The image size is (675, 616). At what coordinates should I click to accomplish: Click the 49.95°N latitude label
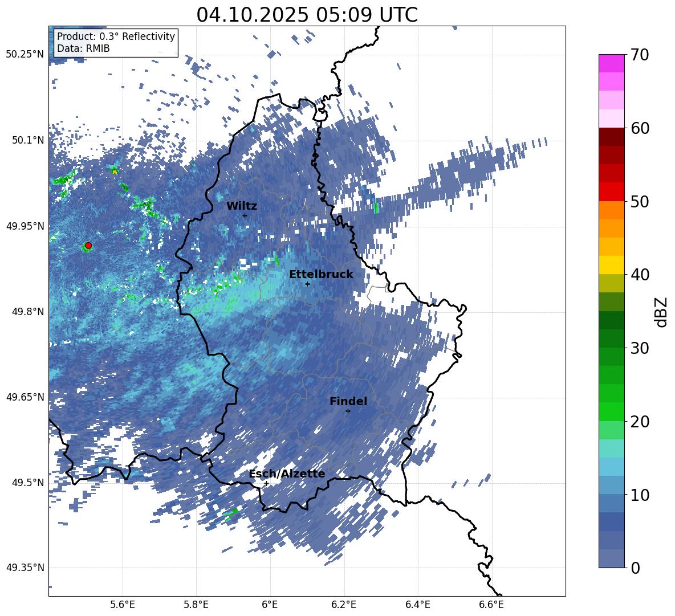(x=25, y=226)
